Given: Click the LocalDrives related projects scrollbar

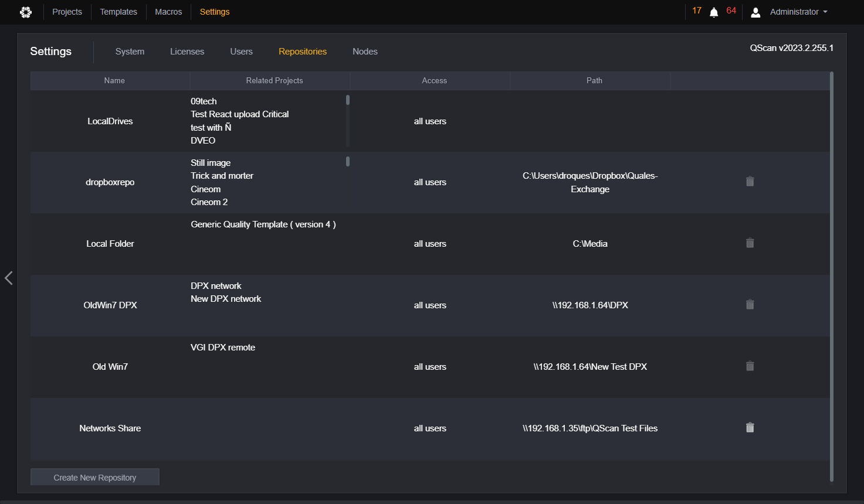Looking at the screenshot, I should (348, 100).
